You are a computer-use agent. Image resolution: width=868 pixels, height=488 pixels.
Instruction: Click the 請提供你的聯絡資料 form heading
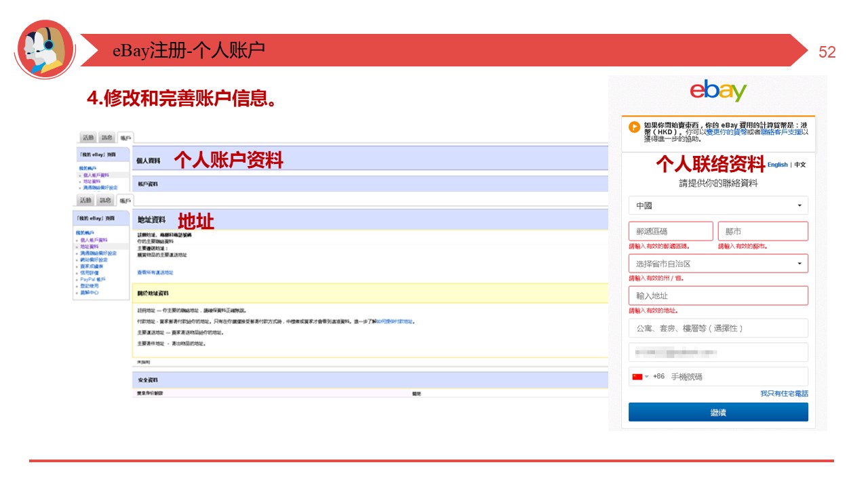pos(718,183)
